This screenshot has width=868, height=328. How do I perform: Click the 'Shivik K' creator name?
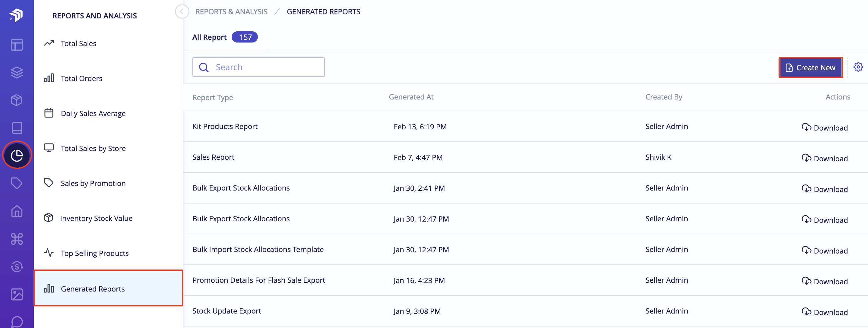(x=658, y=157)
